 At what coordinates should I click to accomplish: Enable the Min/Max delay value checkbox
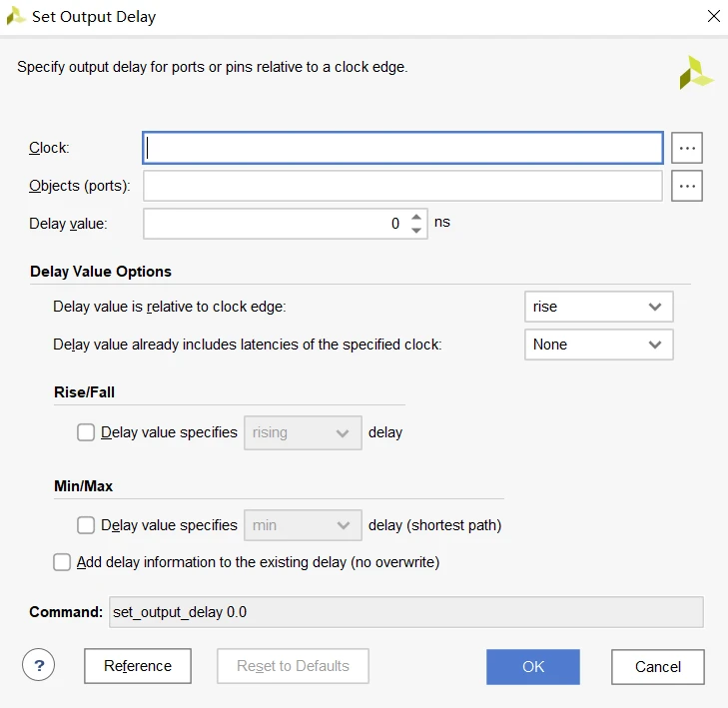click(x=86, y=524)
